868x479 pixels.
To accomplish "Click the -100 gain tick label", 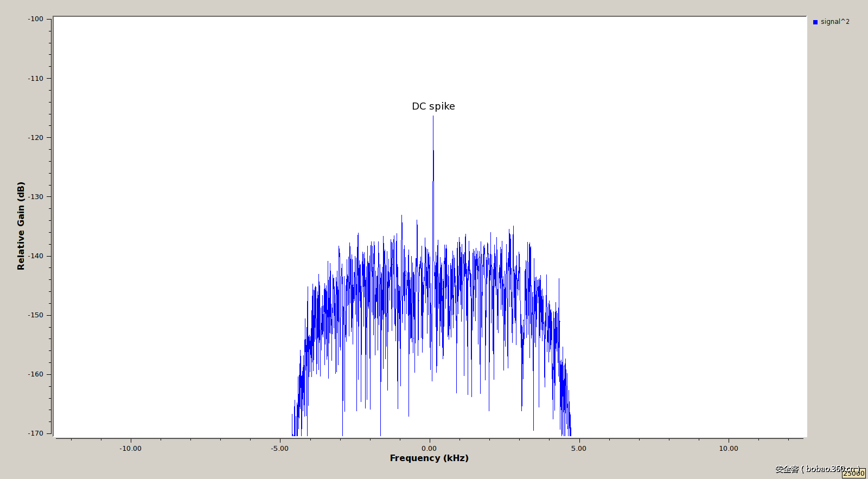I will [x=36, y=19].
